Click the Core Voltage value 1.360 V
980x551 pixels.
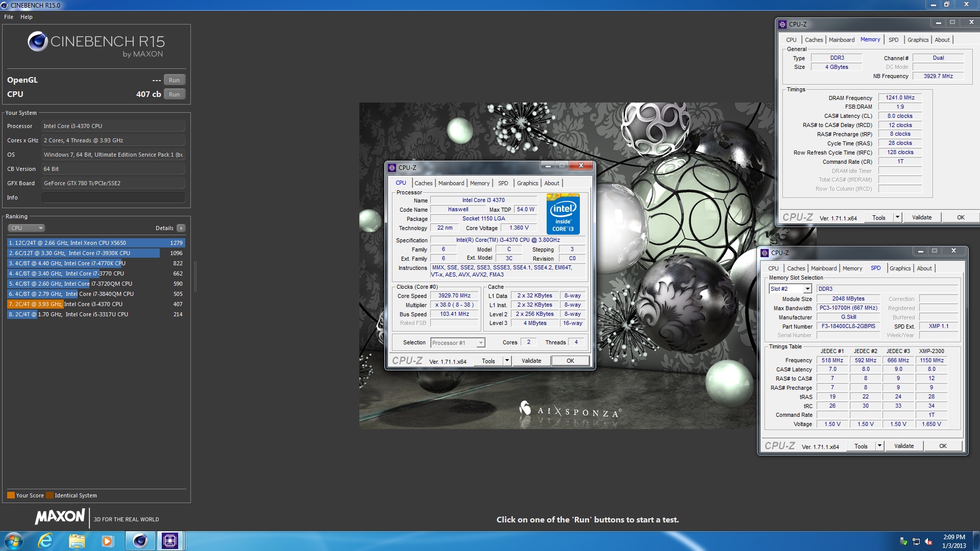click(519, 228)
